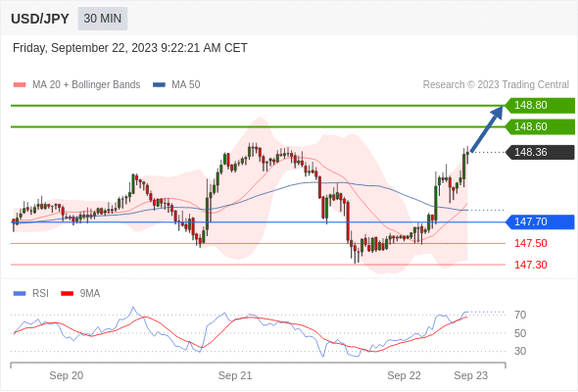The image size is (578, 392).
Task: Click the Sep 20 date axis label
Action: pos(67,375)
